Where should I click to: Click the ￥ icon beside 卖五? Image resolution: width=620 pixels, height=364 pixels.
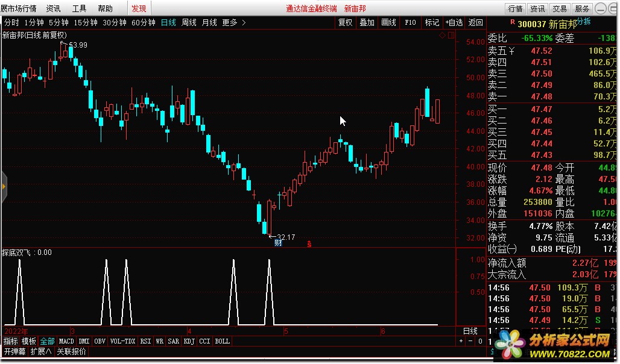point(511,51)
